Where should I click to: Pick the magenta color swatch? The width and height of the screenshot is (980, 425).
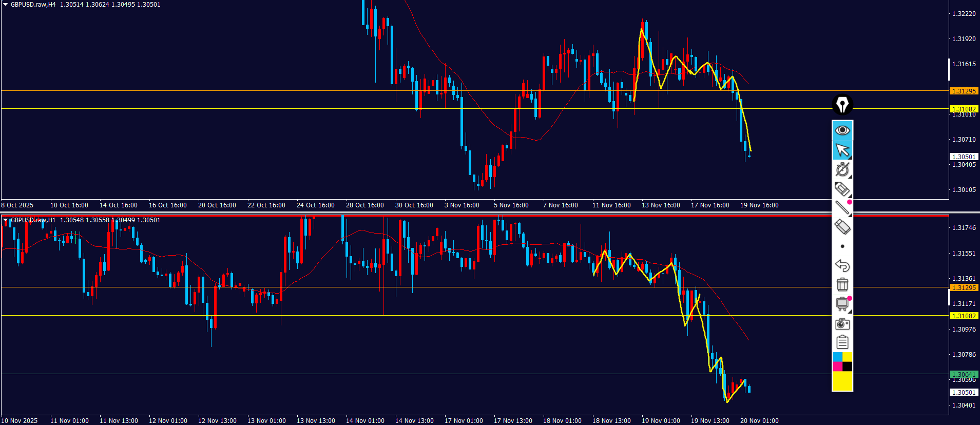pos(837,366)
